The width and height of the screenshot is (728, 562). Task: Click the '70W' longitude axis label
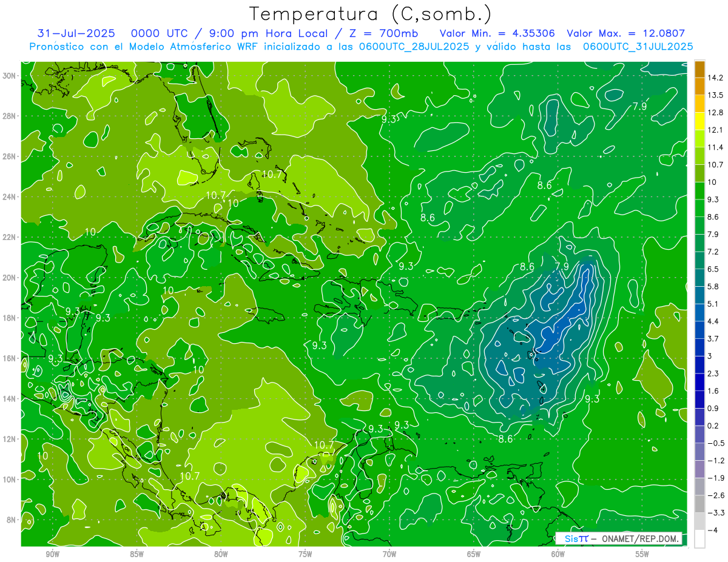pos(389,554)
